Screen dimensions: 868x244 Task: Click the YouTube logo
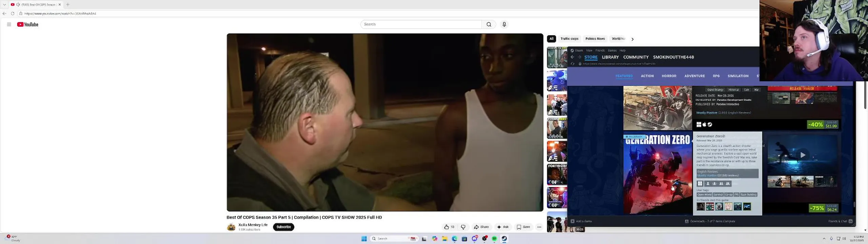click(x=28, y=24)
